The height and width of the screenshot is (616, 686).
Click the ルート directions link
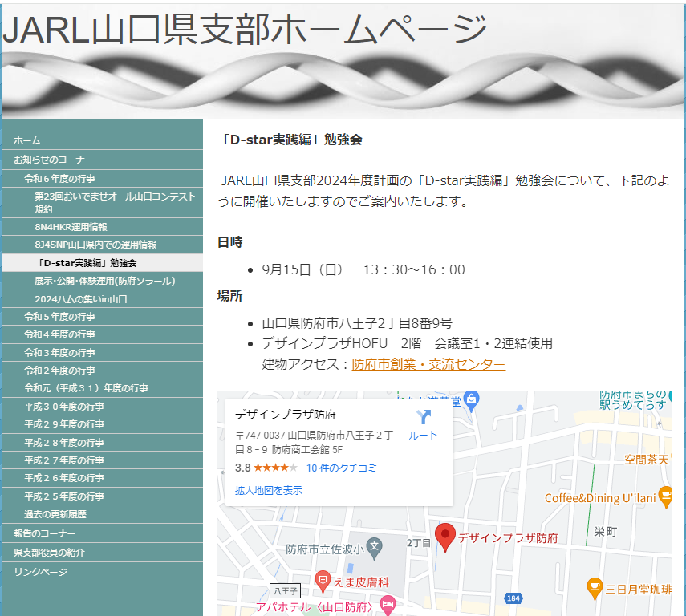[423, 436]
